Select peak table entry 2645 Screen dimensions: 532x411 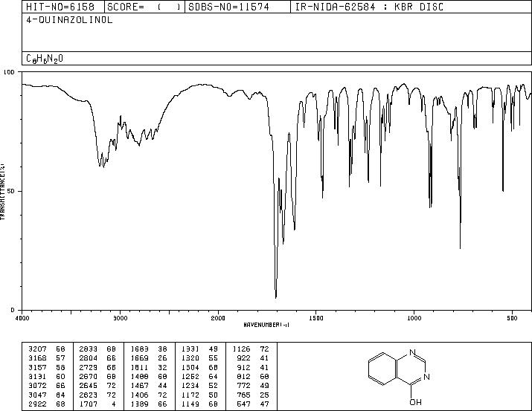point(97,386)
